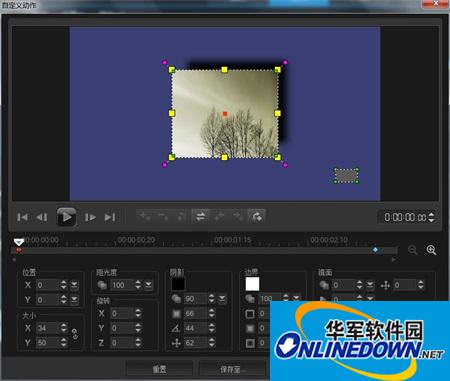Click the top-center yellow resize handle
This screenshot has height=381, width=450.
point(224,70)
